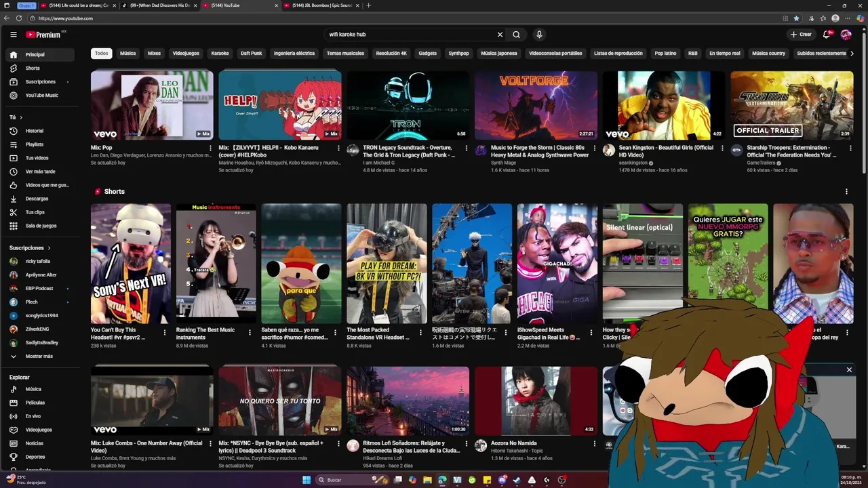Open Descargas in sidebar

[40, 199]
